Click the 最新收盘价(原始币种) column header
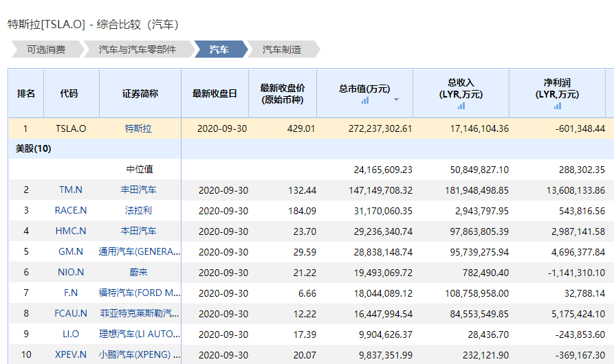 point(283,93)
